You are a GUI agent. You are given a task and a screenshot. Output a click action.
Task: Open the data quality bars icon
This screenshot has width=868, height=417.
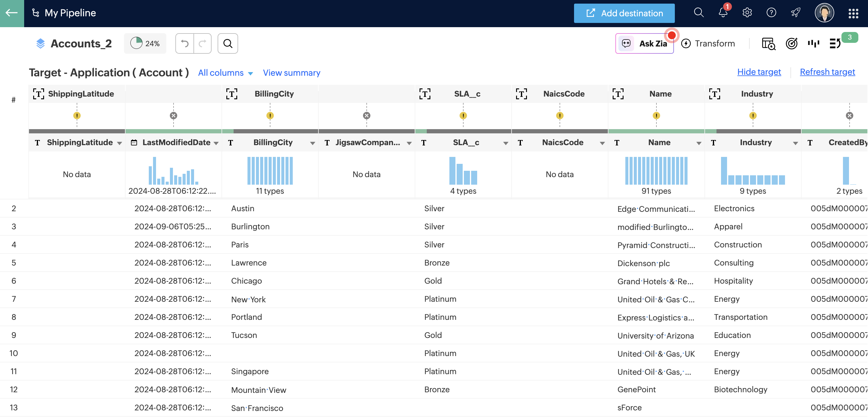point(813,43)
